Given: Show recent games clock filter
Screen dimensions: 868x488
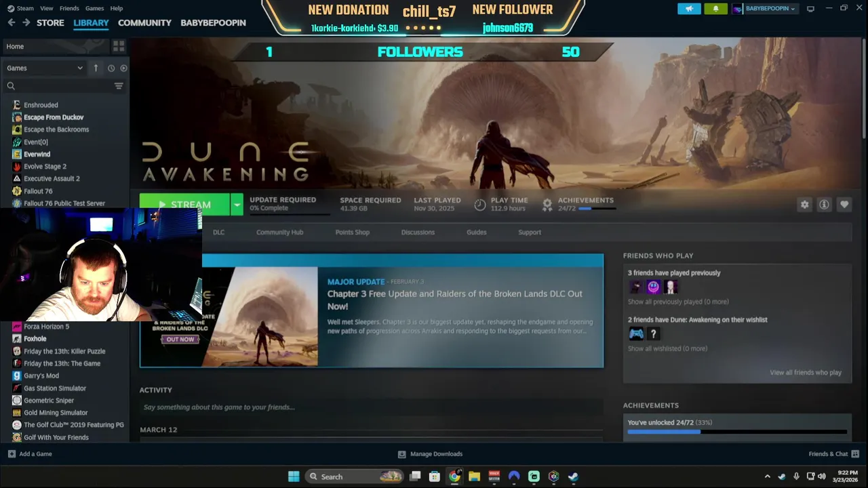Looking at the screenshot, I should point(111,68).
